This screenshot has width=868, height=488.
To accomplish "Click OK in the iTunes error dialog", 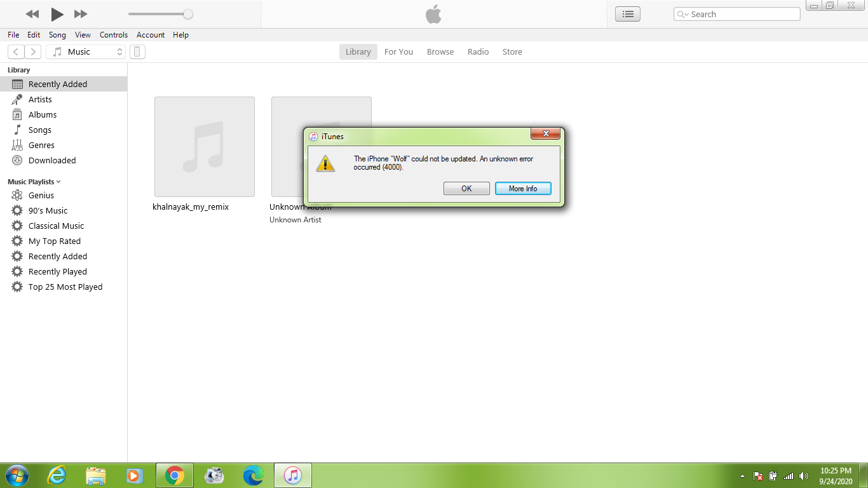I will (x=466, y=189).
